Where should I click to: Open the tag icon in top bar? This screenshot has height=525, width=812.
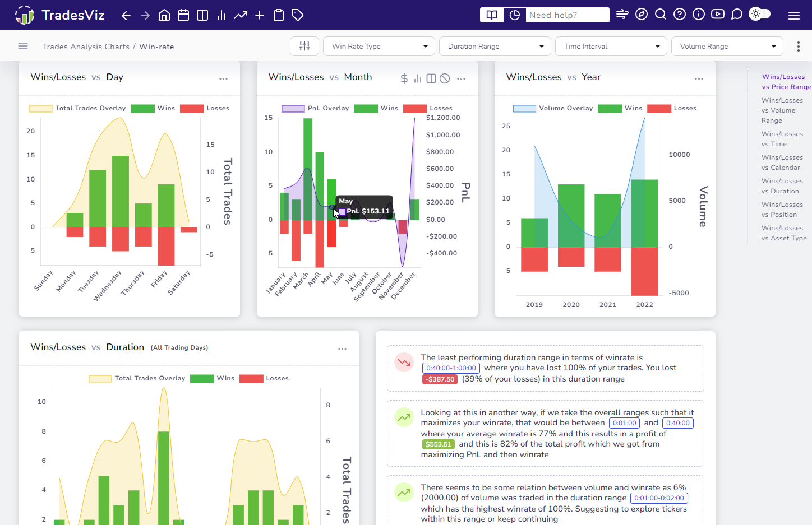[x=298, y=15]
